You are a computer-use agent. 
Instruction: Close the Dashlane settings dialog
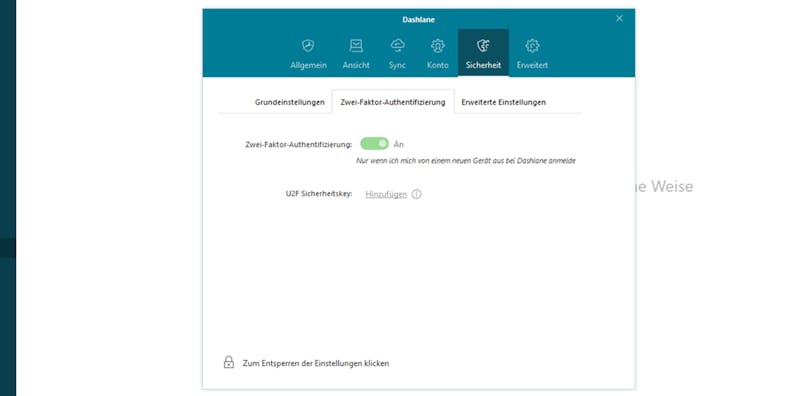(x=619, y=18)
